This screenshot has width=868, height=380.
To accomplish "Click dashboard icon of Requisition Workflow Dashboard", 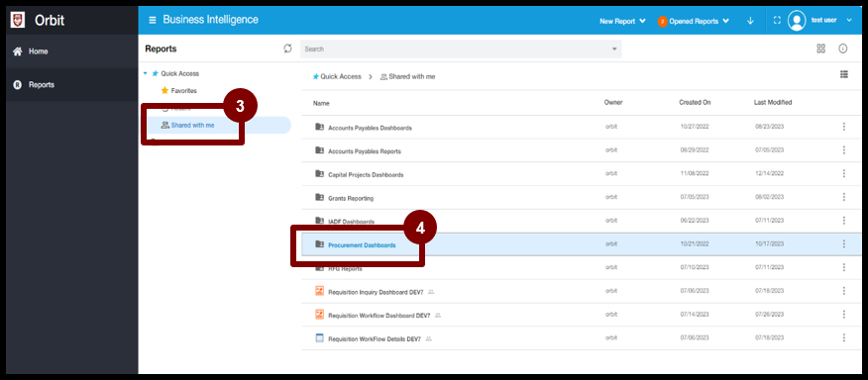I will click(x=319, y=314).
